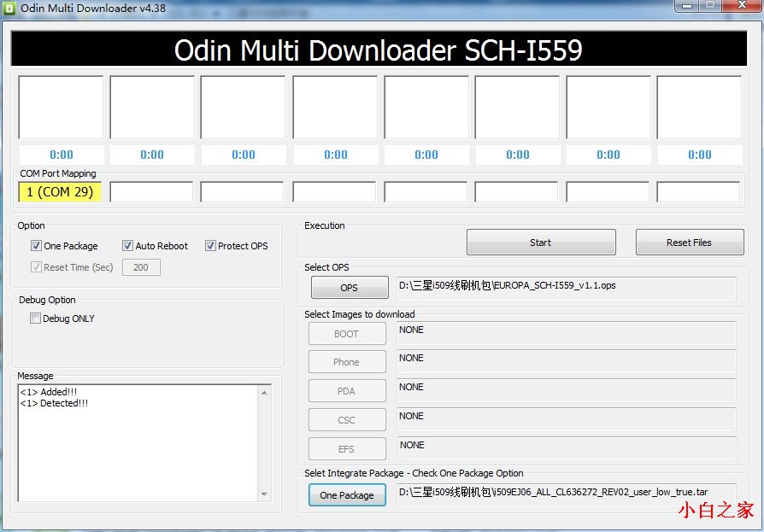Click the NONE field next to EFS
The width and height of the screenshot is (764, 532).
click(567, 449)
